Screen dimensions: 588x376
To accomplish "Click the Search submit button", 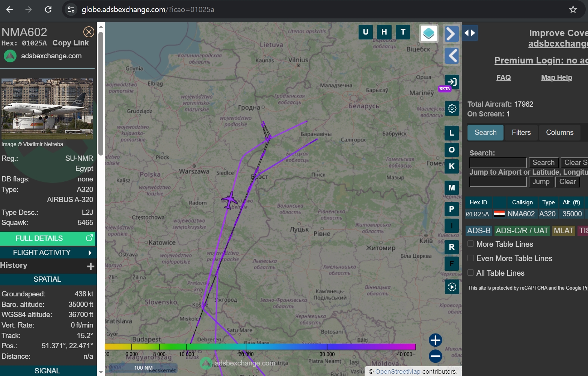I will 543,163.
